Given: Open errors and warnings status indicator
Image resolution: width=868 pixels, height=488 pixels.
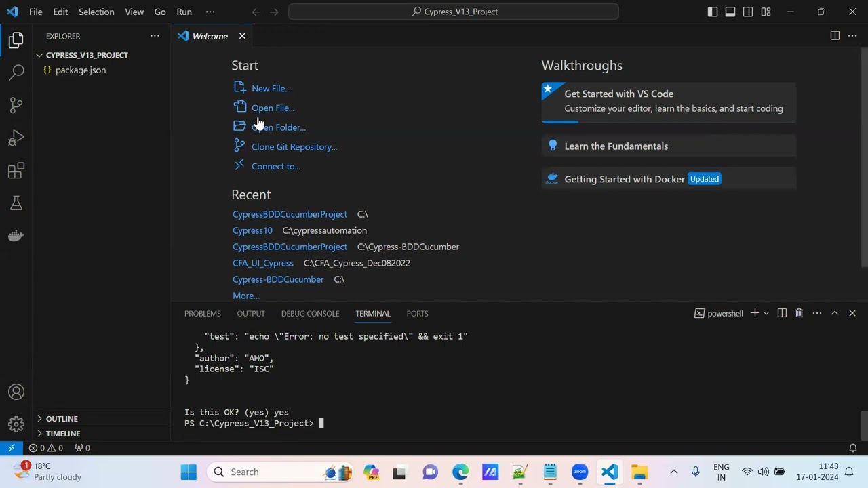Looking at the screenshot, I should click(46, 448).
